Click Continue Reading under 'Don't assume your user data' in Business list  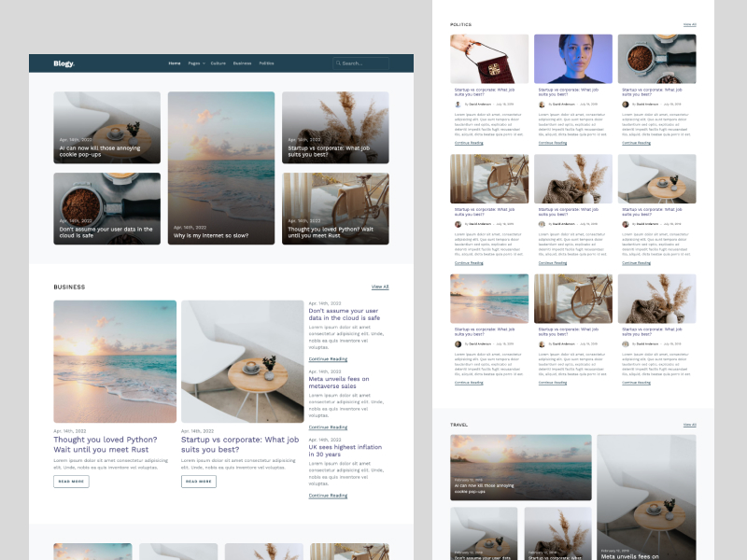pyautogui.click(x=328, y=359)
